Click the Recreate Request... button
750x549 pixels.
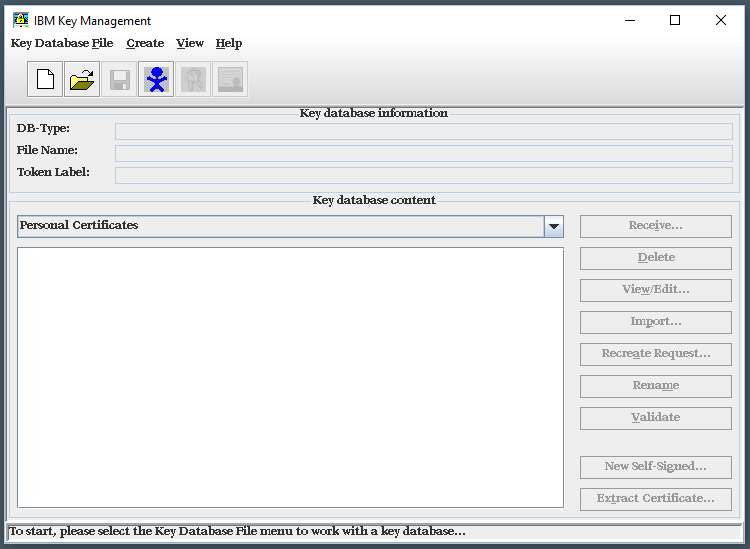(656, 354)
